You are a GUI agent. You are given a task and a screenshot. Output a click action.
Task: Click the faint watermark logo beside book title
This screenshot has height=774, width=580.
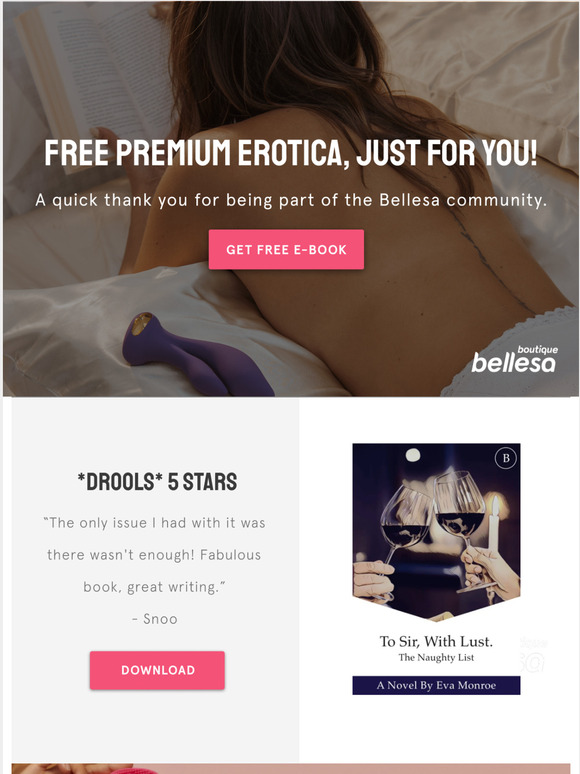point(533,655)
